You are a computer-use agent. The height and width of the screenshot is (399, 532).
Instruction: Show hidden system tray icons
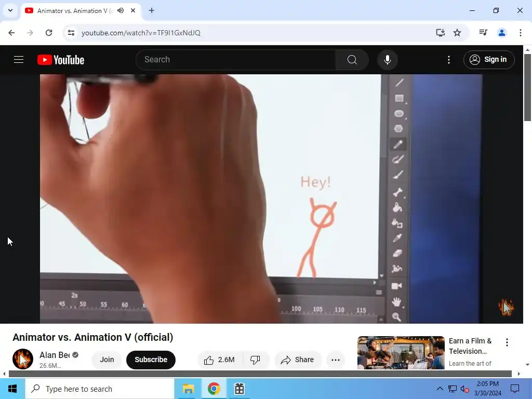(440, 389)
